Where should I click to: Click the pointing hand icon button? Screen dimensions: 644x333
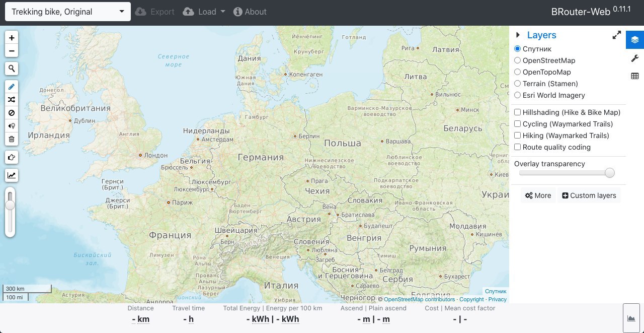pos(12,157)
